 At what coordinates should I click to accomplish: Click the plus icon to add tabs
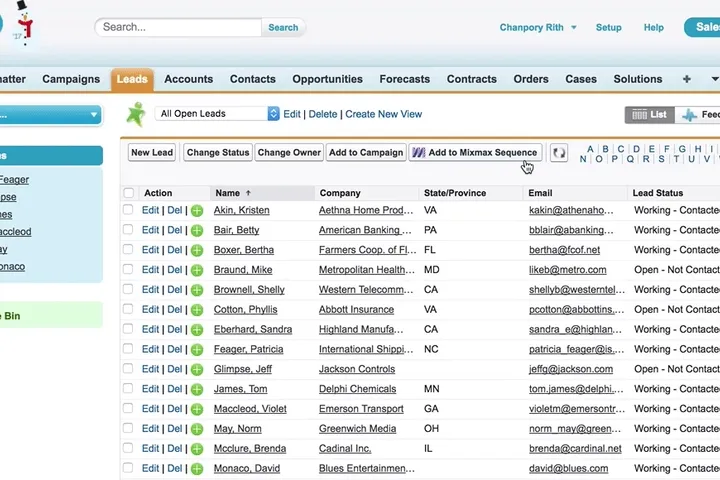pos(686,79)
